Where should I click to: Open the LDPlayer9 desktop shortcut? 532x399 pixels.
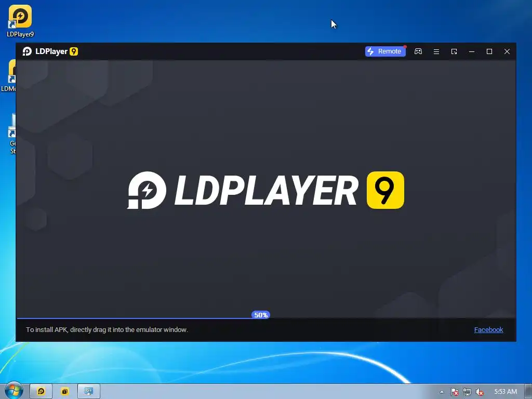20,21
